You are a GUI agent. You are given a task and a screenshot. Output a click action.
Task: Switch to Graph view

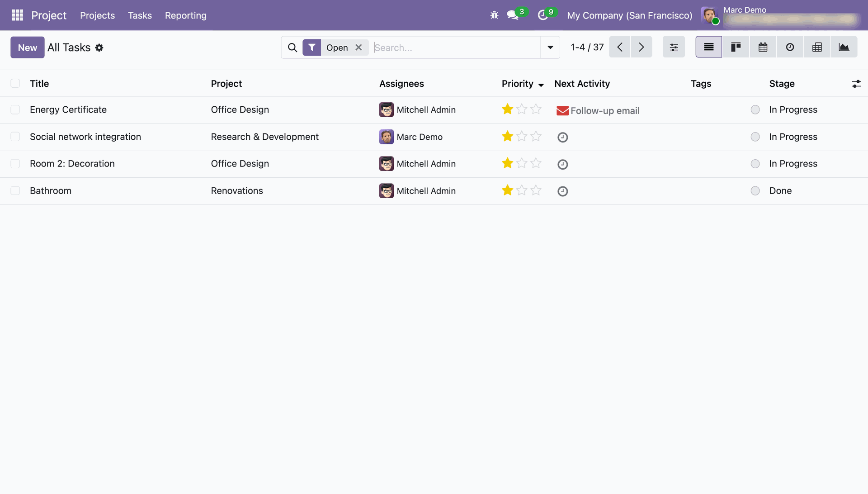[x=844, y=47]
